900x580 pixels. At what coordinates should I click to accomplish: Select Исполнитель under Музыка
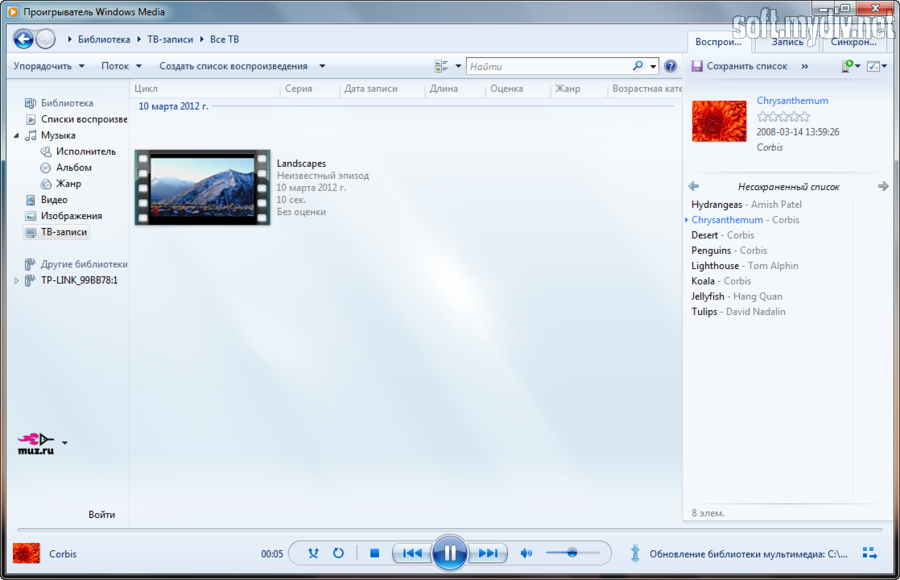[86, 151]
